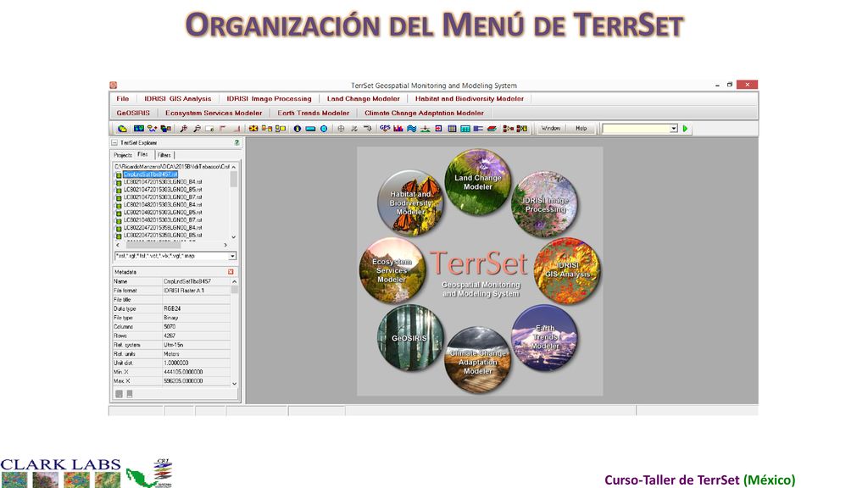868x488 pixels.
Task: Click file list scroll-down arrow
Action: [234, 237]
